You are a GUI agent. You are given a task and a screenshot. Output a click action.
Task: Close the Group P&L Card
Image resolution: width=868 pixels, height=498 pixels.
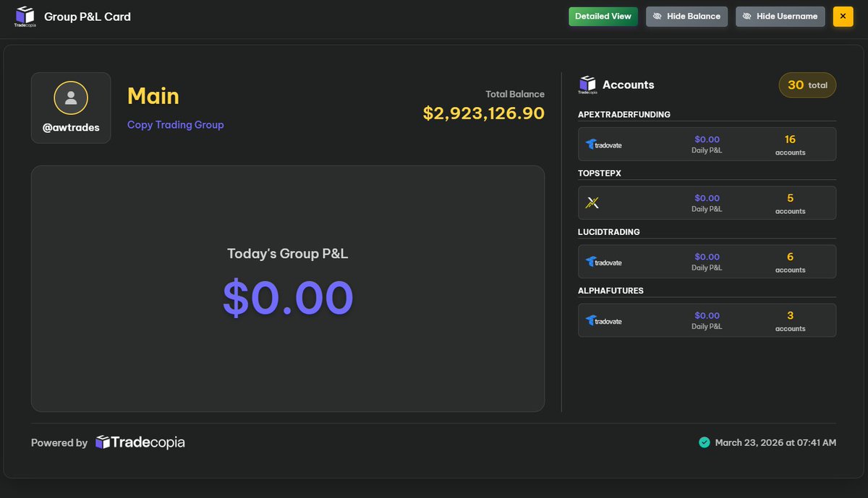843,17
